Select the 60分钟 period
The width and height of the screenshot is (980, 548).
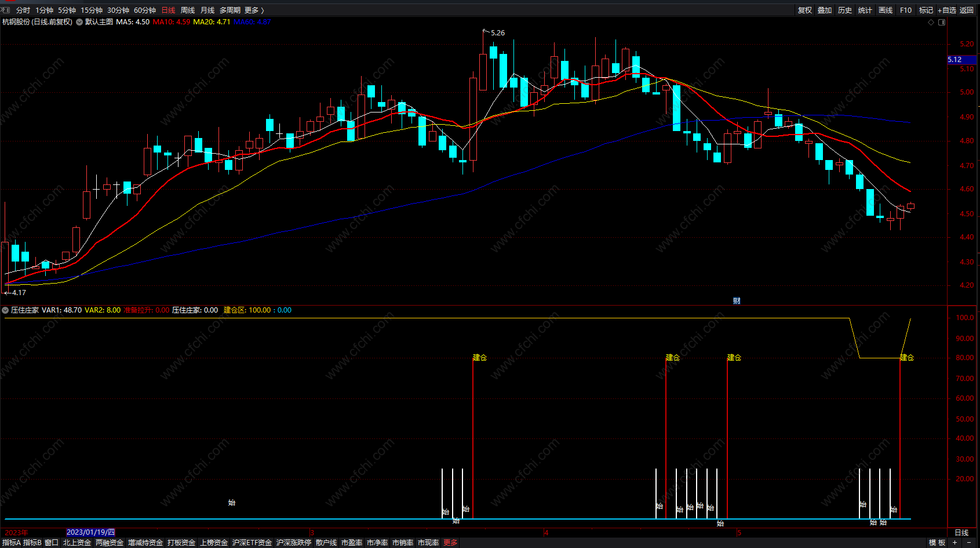(x=145, y=10)
